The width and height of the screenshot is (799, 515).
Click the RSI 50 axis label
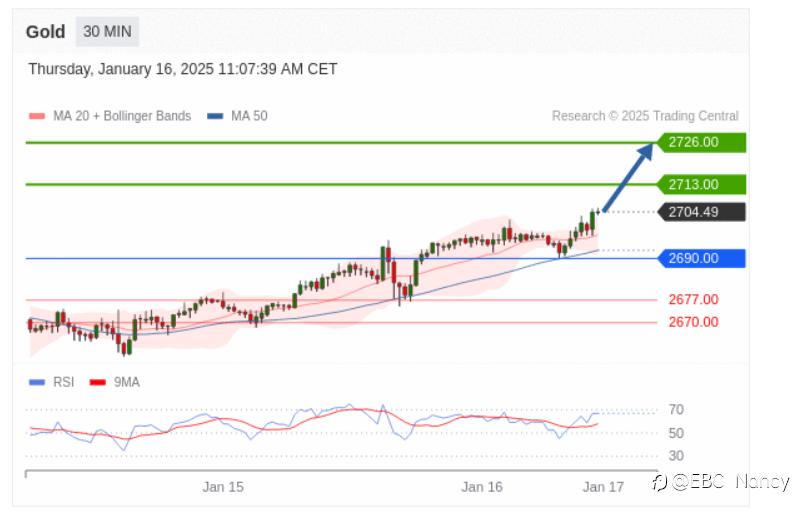(x=676, y=433)
